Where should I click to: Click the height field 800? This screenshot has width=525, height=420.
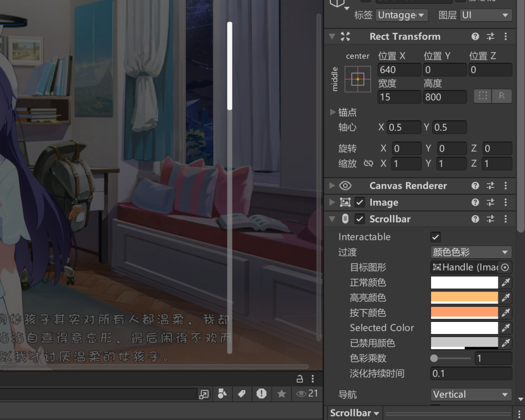[x=445, y=97]
